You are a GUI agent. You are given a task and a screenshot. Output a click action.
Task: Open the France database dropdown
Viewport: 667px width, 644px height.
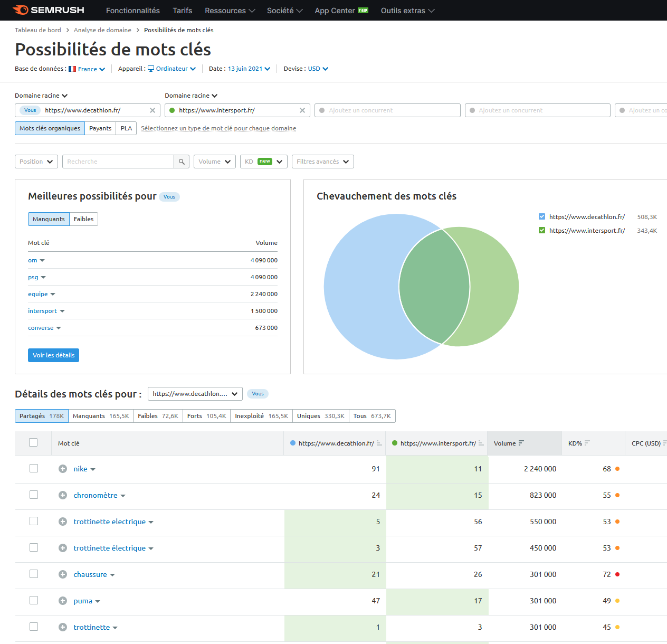click(x=87, y=69)
